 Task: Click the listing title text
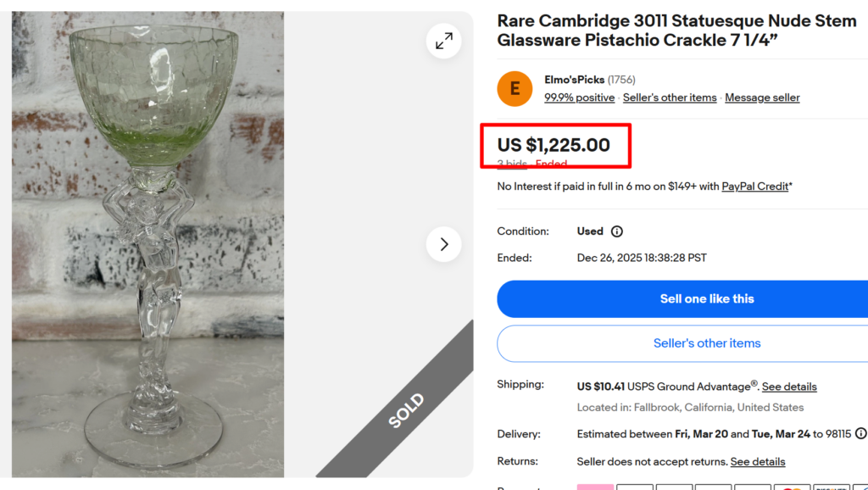[676, 31]
